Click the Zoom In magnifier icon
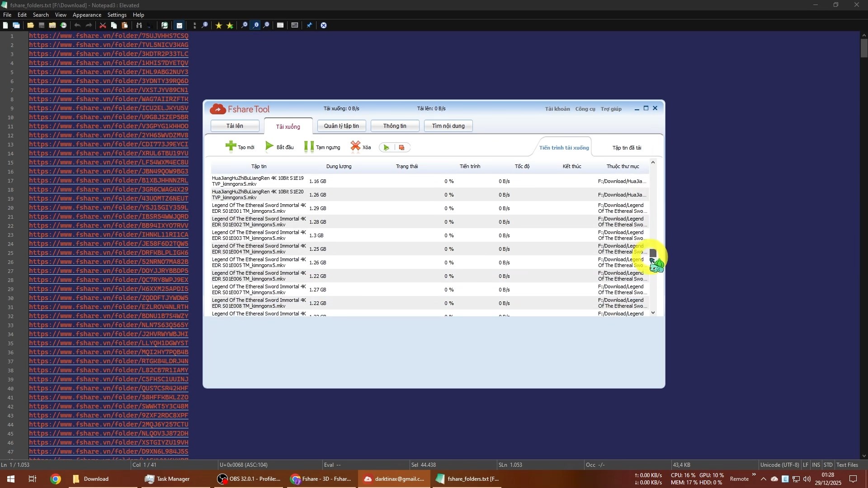The image size is (868, 488). tap(244, 25)
